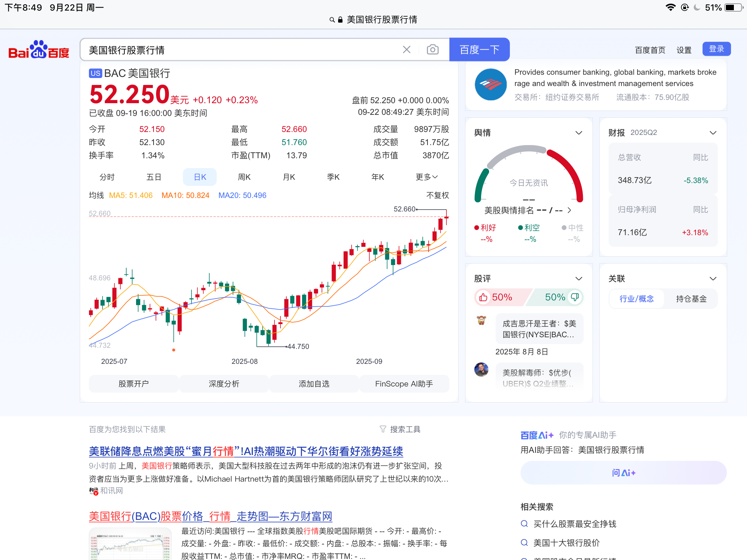The height and width of the screenshot is (560, 747).
Task: Click 美股解毒师 user avatar
Action: pyautogui.click(x=481, y=369)
